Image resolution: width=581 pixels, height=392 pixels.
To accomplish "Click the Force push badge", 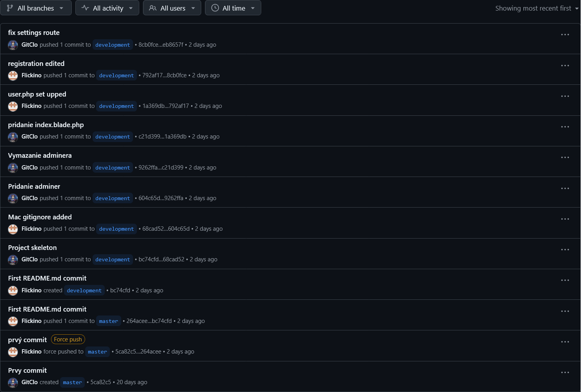I will (x=68, y=339).
